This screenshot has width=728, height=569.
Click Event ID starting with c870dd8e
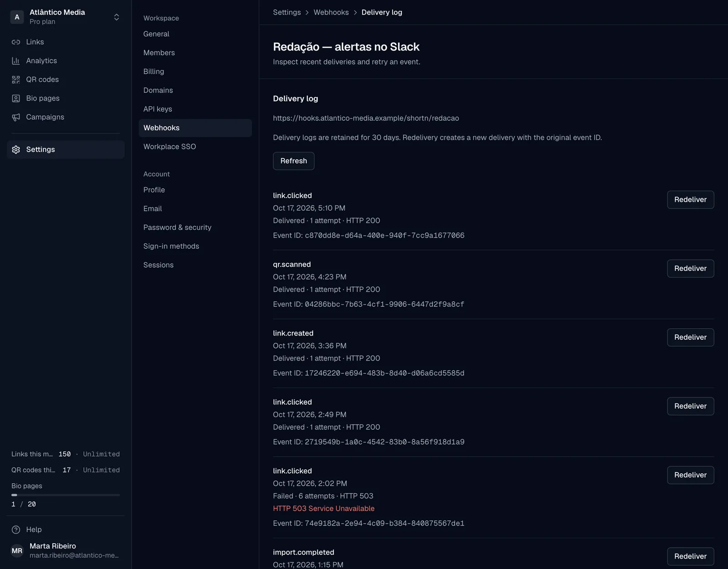(x=369, y=235)
